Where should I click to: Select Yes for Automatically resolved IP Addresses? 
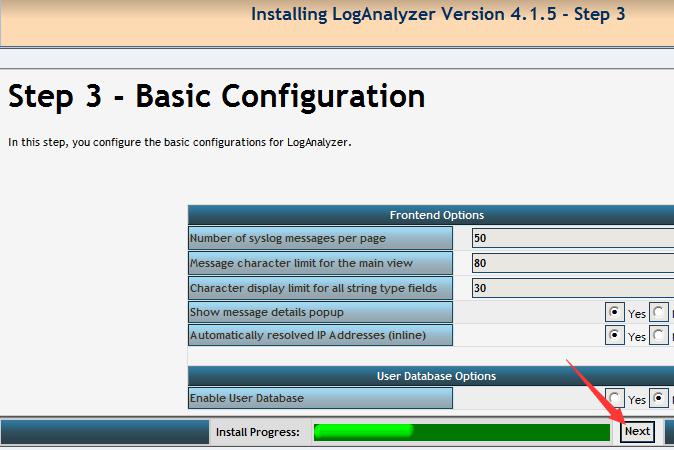[615, 335]
